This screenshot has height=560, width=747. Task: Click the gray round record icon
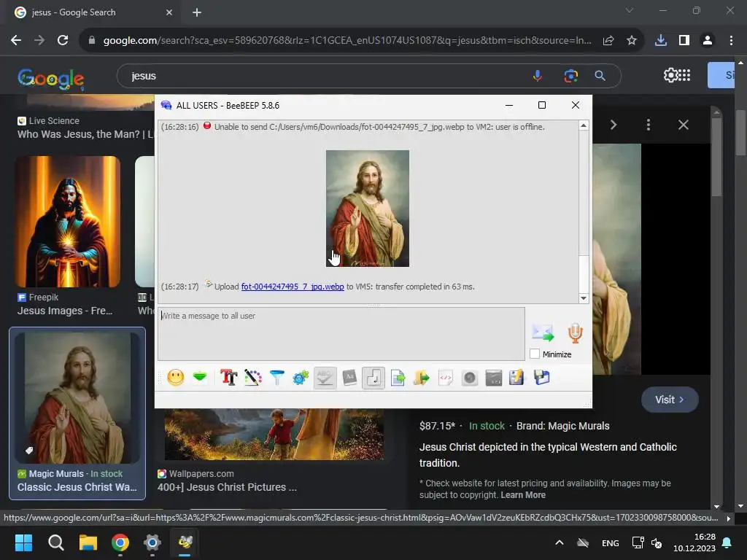point(470,378)
